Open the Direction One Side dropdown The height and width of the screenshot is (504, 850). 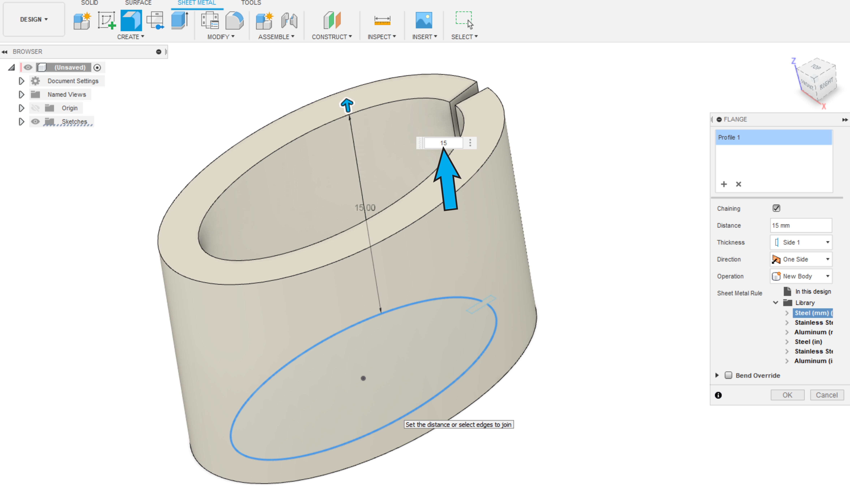(801, 259)
